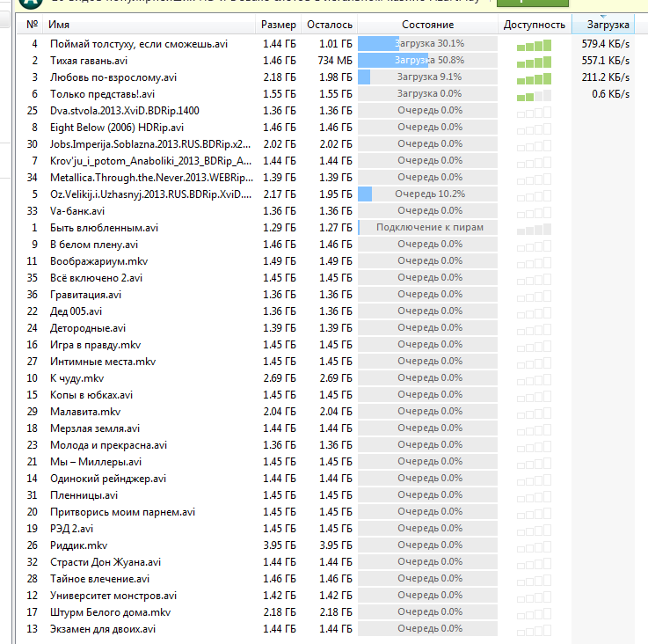Click Подключение к пирам status bar

[427, 228]
